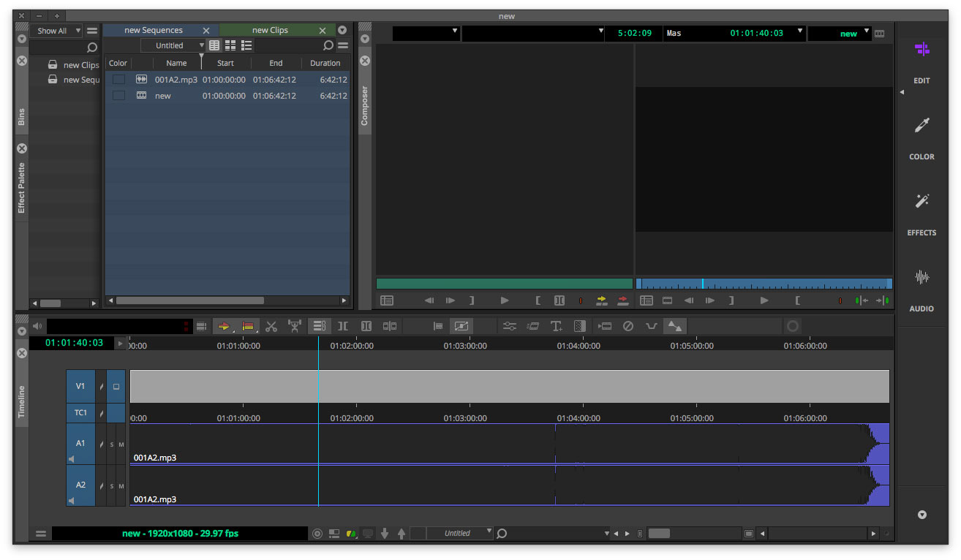Switch the bin to text view
Image resolution: width=961 pixels, height=560 pixels.
pyautogui.click(x=214, y=45)
